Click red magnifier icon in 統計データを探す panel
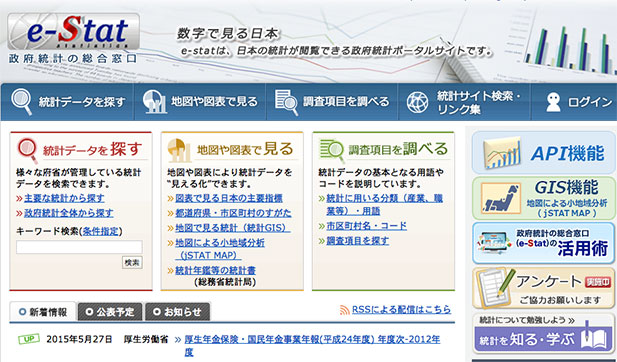Viewport: 617px width, 362px height. click(28, 150)
